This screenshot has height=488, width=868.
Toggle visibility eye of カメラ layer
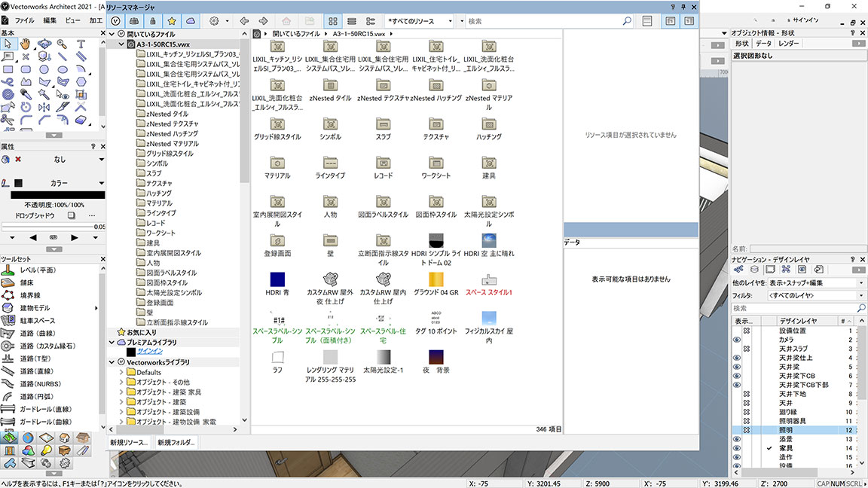coord(737,340)
